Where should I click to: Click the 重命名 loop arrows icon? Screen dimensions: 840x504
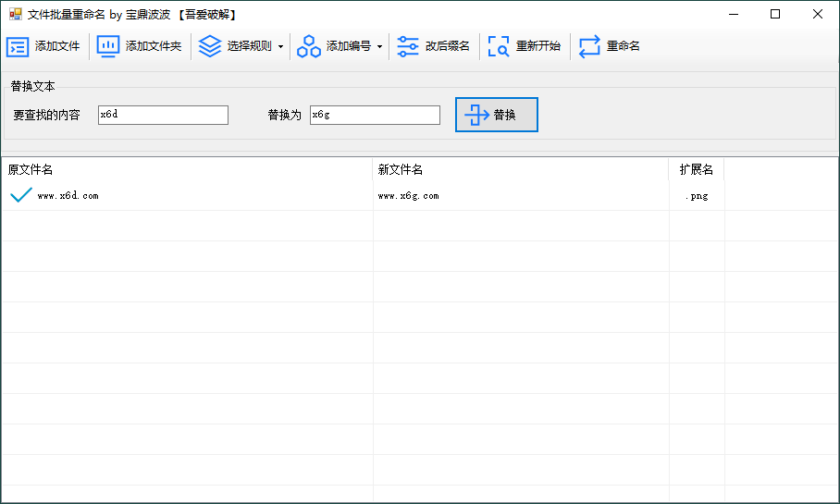(x=589, y=47)
